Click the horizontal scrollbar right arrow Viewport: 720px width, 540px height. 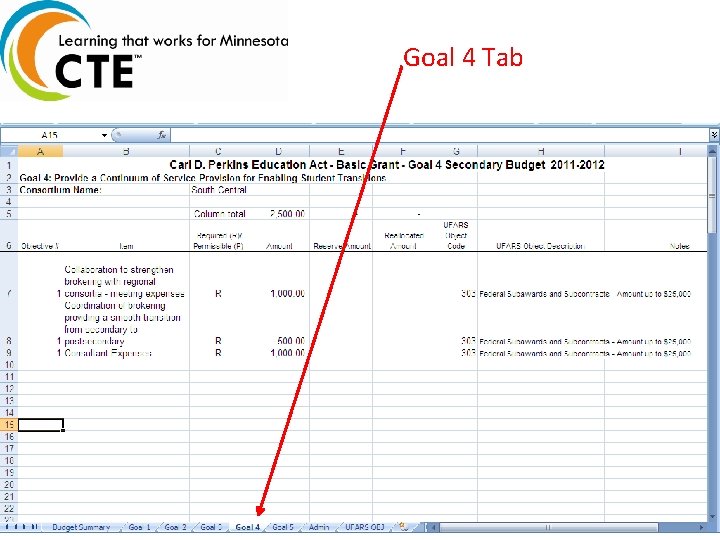point(702,527)
